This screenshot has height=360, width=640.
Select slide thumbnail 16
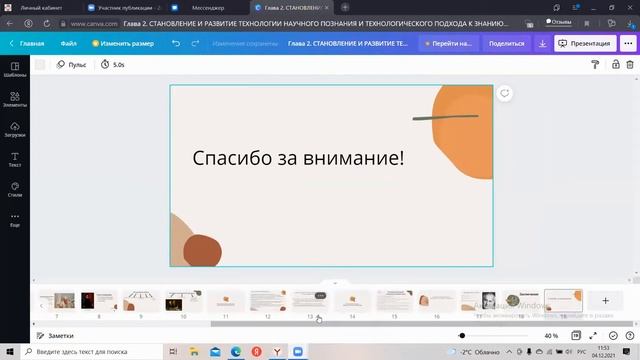pyautogui.click(x=437, y=301)
